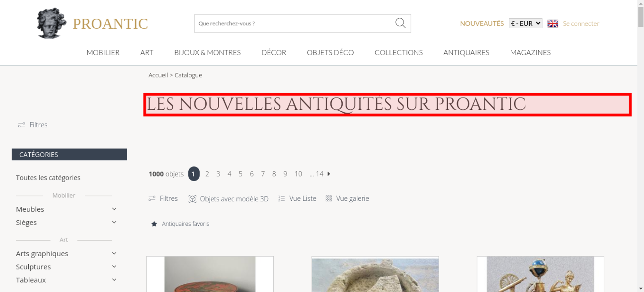The width and height of the screenshot is (644, 292).
Task: Toggle Antiquaires favoris star filter
Action: [x=154, y=224]
